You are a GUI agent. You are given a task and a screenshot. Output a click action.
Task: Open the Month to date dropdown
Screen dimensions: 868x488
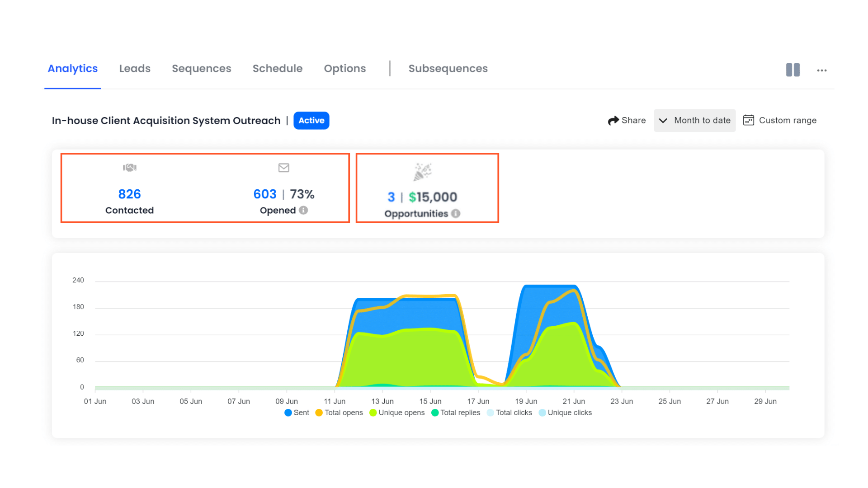pos(695,121)
